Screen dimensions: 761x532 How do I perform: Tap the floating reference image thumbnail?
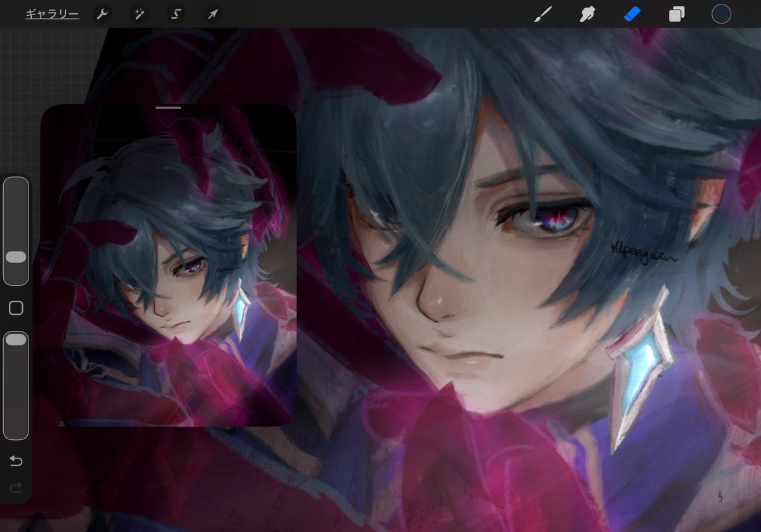[168, 265]
